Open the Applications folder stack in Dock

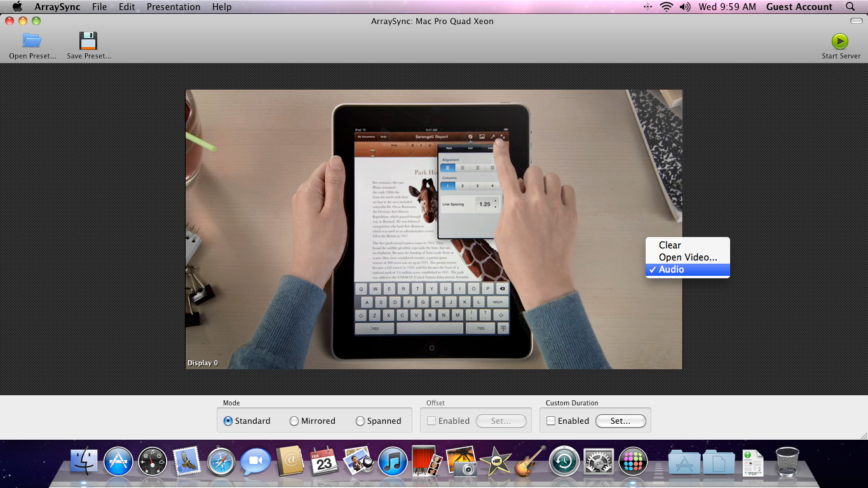pyautogui.click(x=684, y=462)
